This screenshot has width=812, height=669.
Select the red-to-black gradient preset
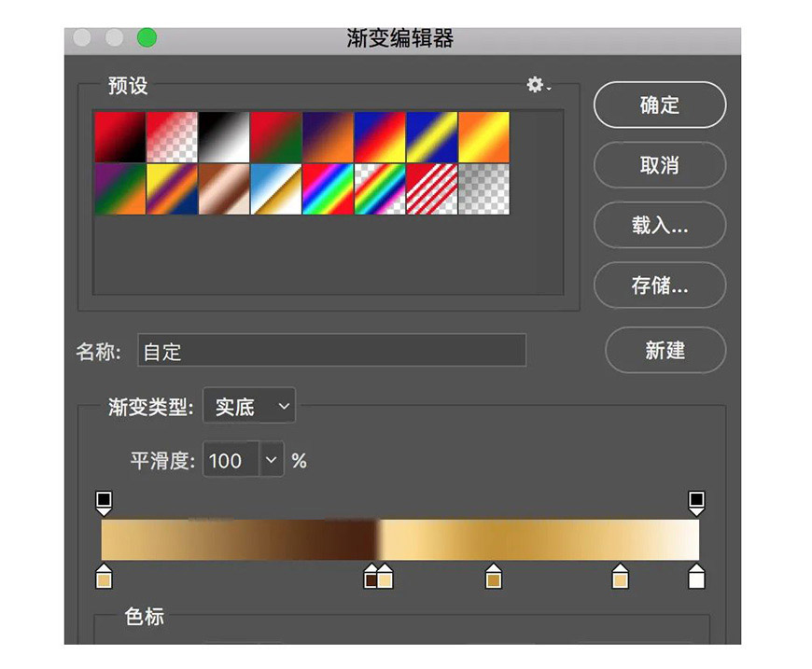click(119, 131)
